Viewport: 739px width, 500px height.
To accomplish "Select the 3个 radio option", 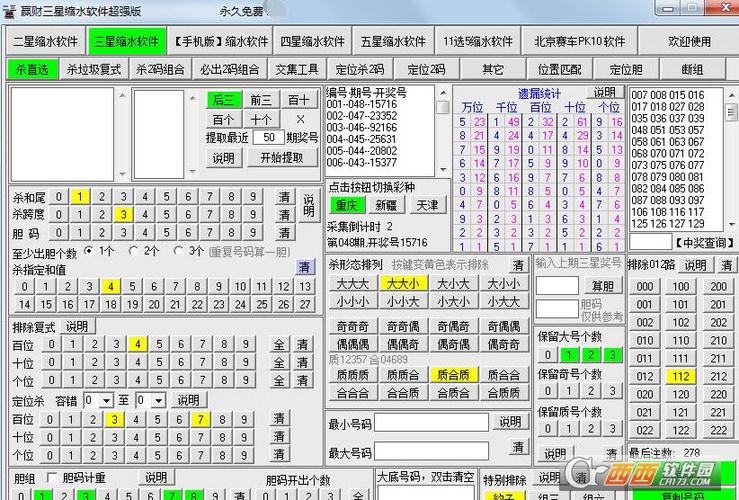I will click(178, 251).
